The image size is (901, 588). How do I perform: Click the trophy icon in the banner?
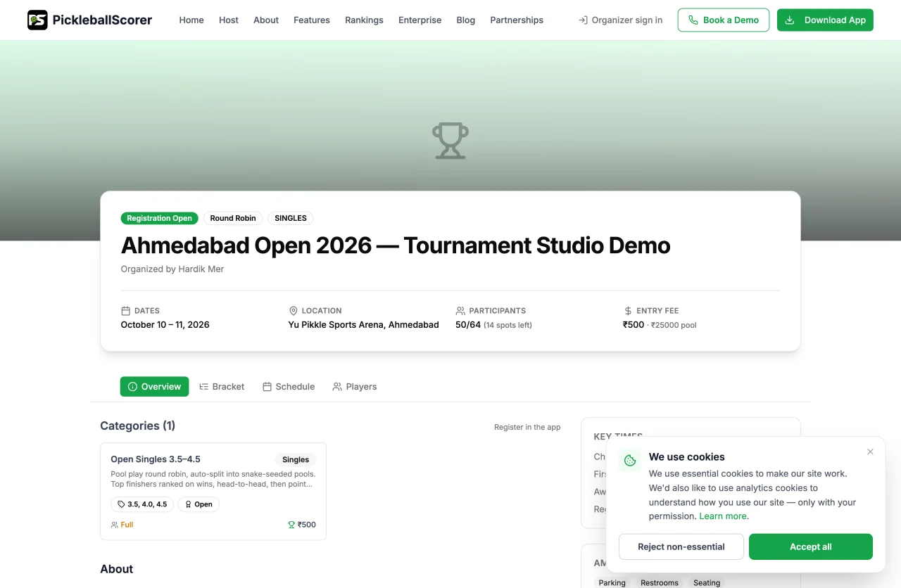tap(450, 141)
